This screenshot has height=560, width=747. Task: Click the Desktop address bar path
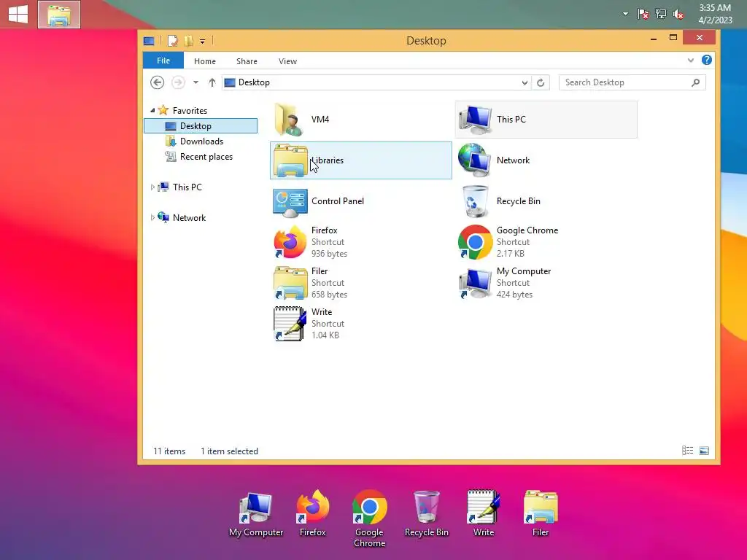pos(254,82)
